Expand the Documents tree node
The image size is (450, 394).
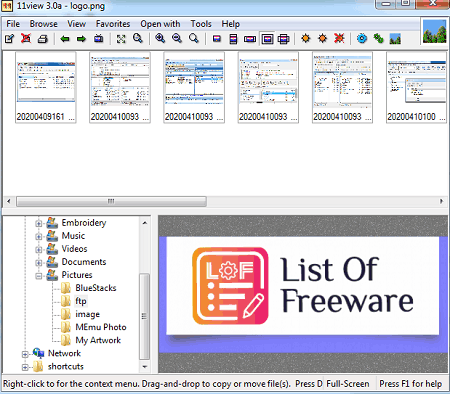[x=39, y=263]
